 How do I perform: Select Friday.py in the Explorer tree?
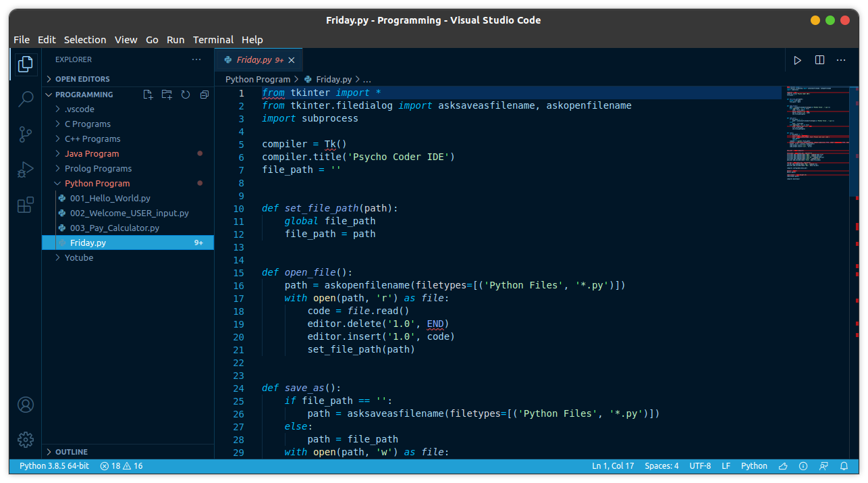pos(128,243)
